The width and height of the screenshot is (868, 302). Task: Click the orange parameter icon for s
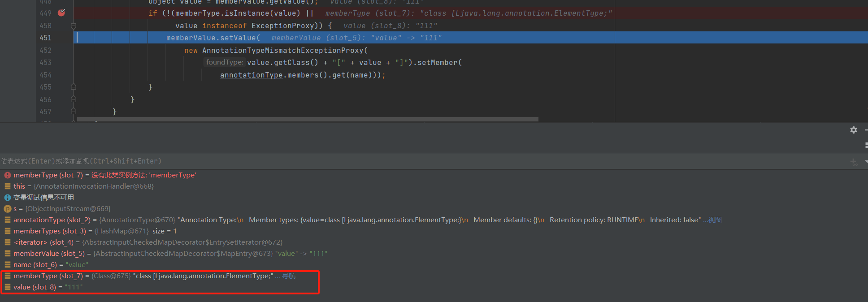click(8, 209)
